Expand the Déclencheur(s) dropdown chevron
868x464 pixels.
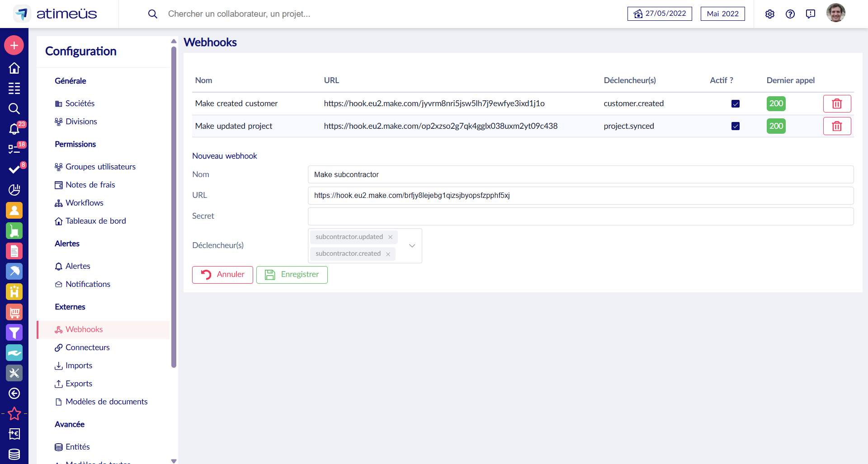(x=412, y=246)
